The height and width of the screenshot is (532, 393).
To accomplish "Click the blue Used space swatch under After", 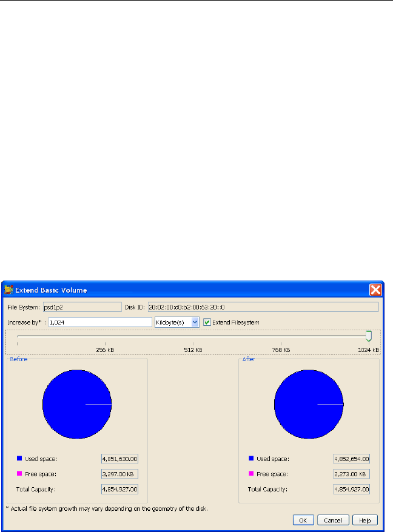I will 251,458.
